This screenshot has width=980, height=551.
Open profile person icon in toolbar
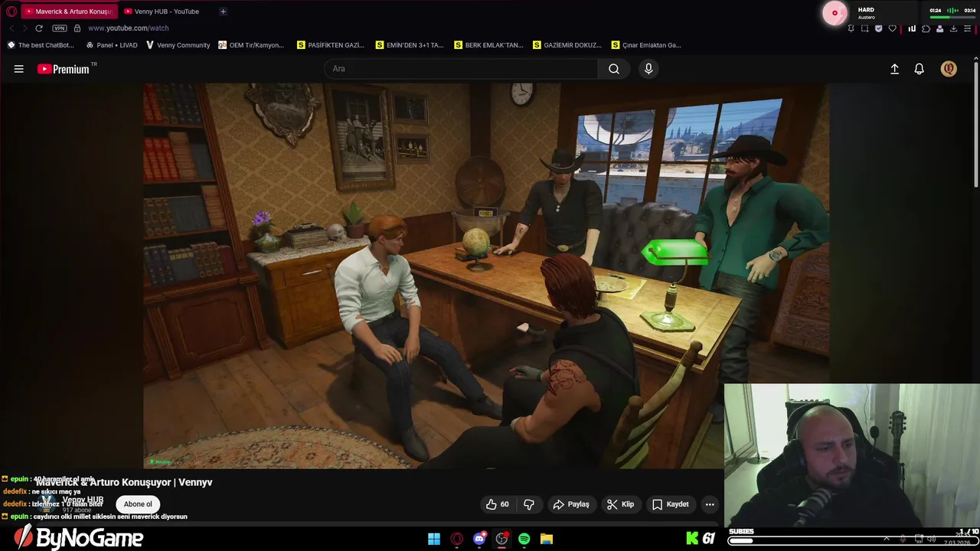pyautogui.click(x=939, y=28)
